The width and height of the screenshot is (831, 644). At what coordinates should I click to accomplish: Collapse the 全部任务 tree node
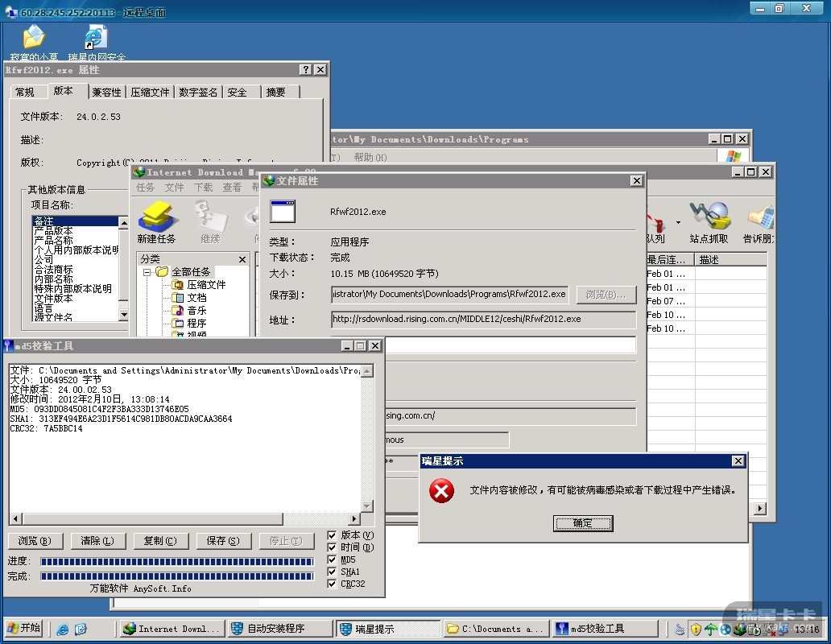point(147,272)
